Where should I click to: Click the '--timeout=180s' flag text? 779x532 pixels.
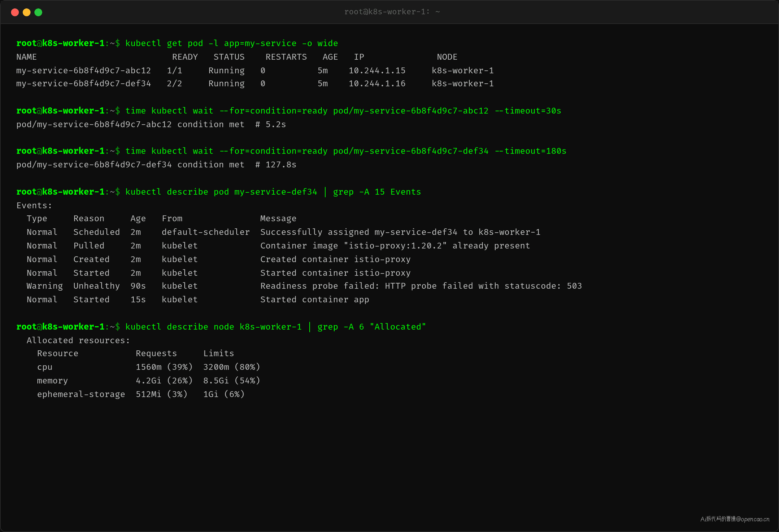[x=531, y=151]
